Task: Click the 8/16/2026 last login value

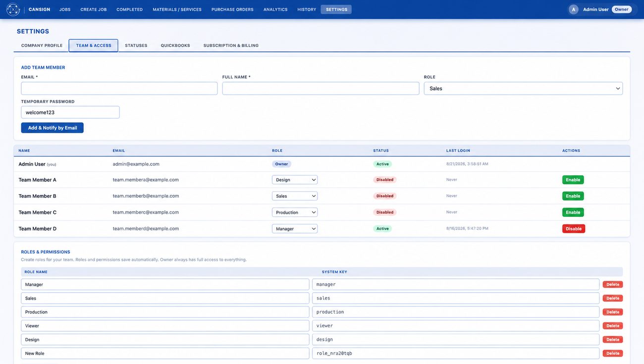Action: (467, 229)
